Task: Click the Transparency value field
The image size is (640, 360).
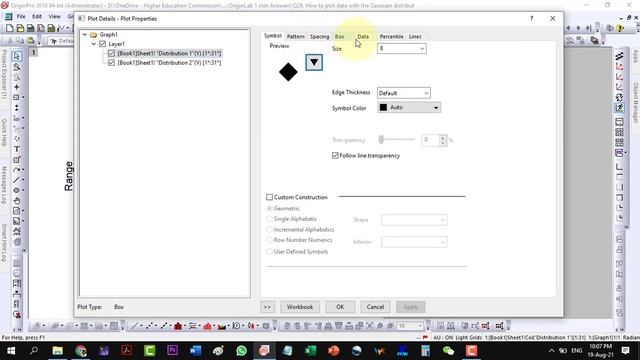Action: [x=431, y=140]
